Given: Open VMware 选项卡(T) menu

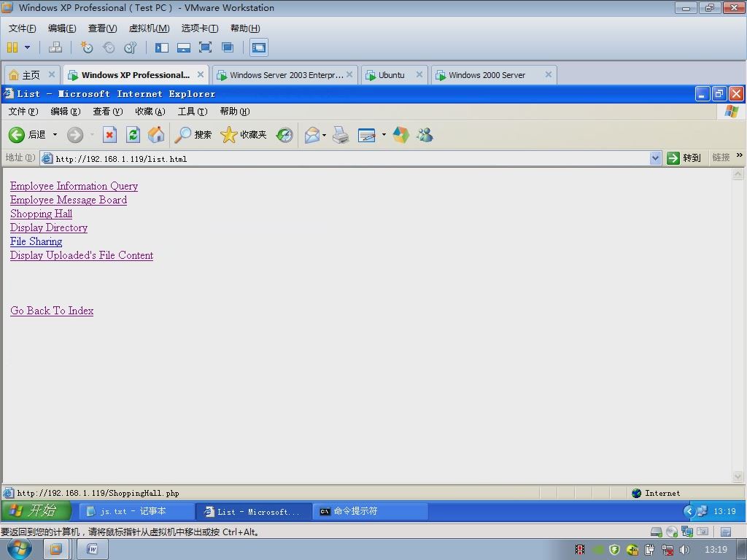Looking at the screenshot, I should (200, 28).
